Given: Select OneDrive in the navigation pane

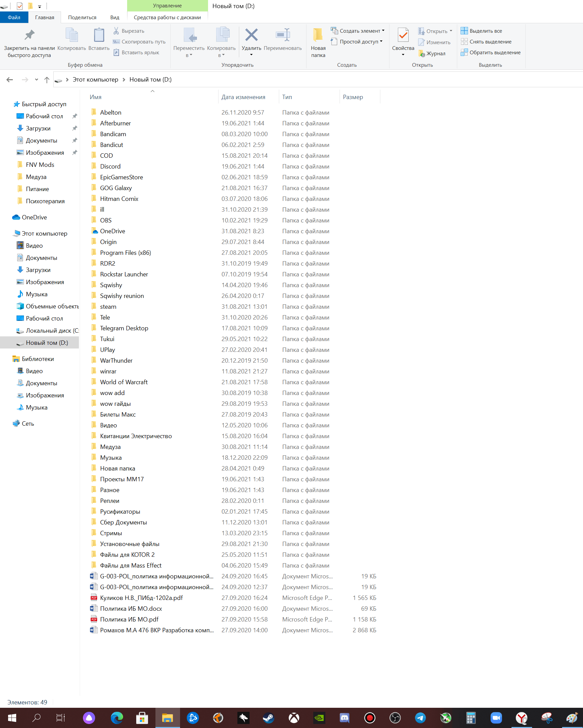Looking at the screenshot, I should click(34, 217).
